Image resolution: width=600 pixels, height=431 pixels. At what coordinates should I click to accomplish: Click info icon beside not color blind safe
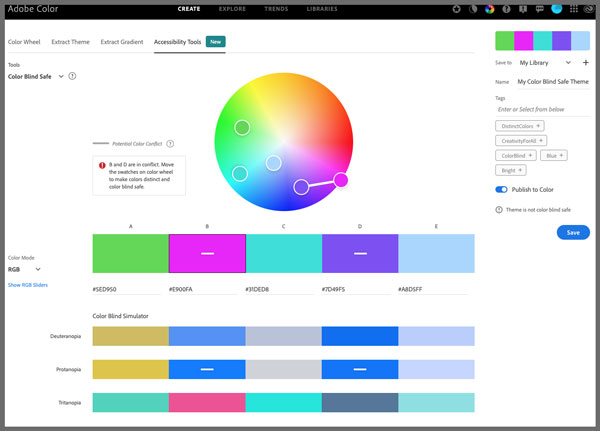click(x=499, y=210)
